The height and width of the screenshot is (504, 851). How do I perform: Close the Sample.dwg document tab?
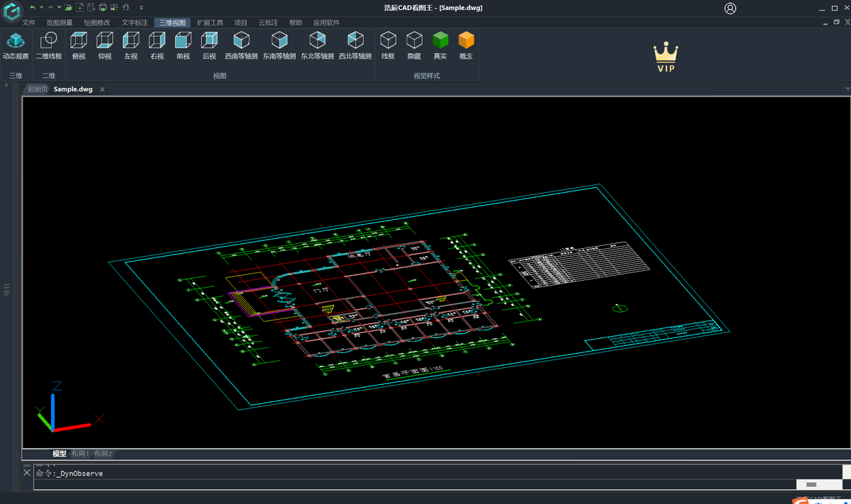point(102,89)
